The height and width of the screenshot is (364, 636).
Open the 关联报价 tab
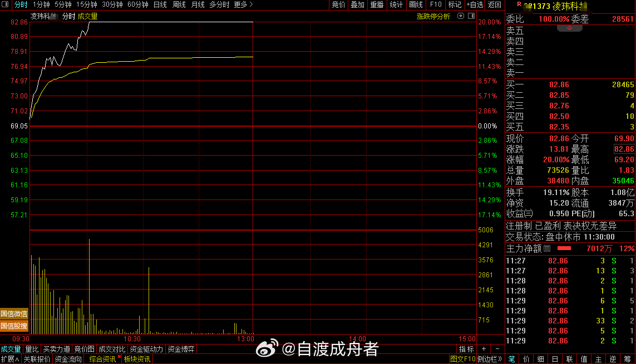point(37,359)
